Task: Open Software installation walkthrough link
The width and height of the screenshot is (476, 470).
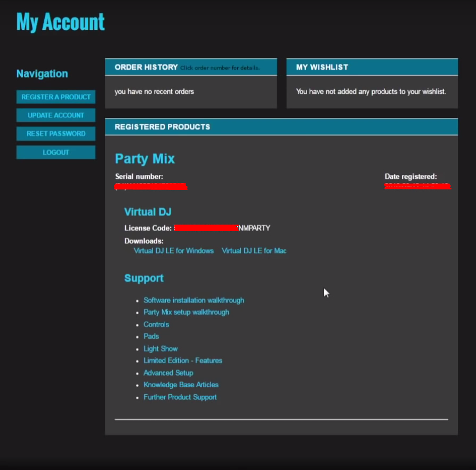Action: [193, 300]
